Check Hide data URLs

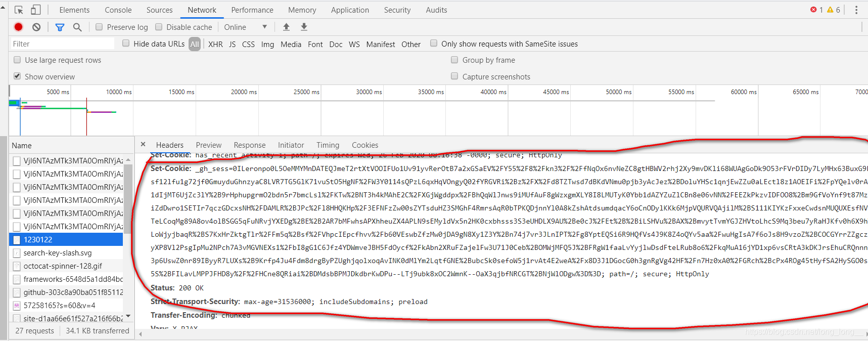(126, 44)
